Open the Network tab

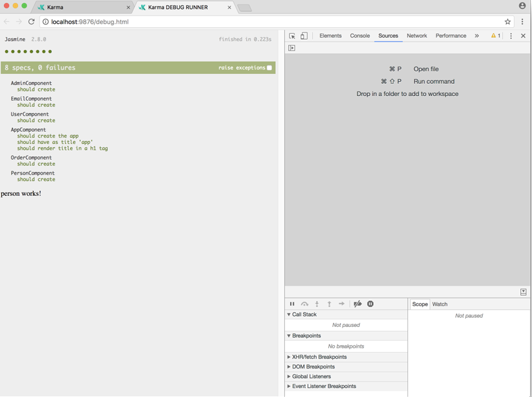[417, 36]
